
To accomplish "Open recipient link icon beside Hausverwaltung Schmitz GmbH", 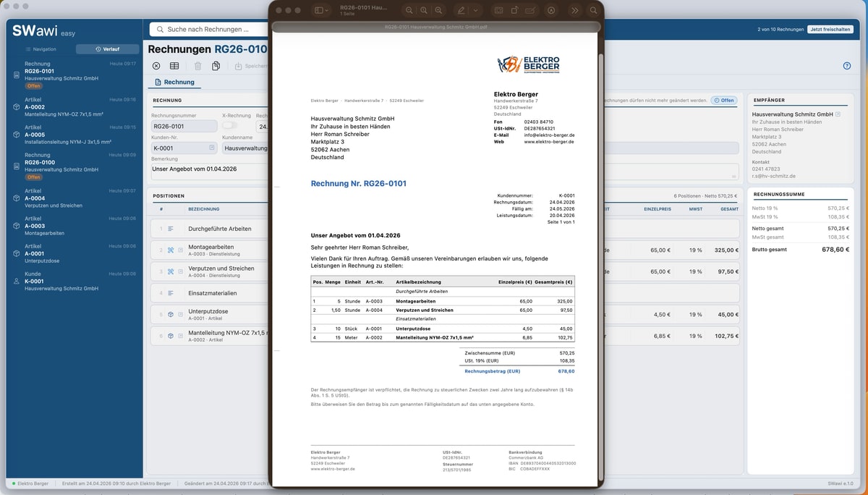I will (838, 114).
